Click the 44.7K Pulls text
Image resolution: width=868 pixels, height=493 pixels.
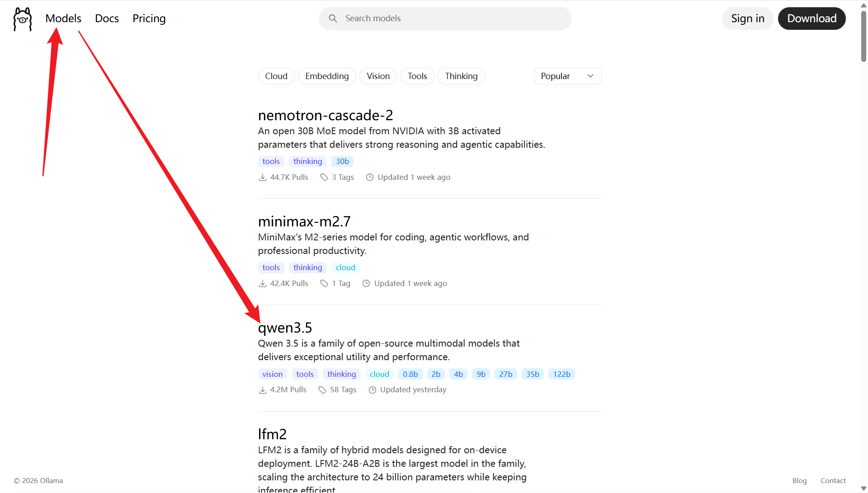coord(289,177)
